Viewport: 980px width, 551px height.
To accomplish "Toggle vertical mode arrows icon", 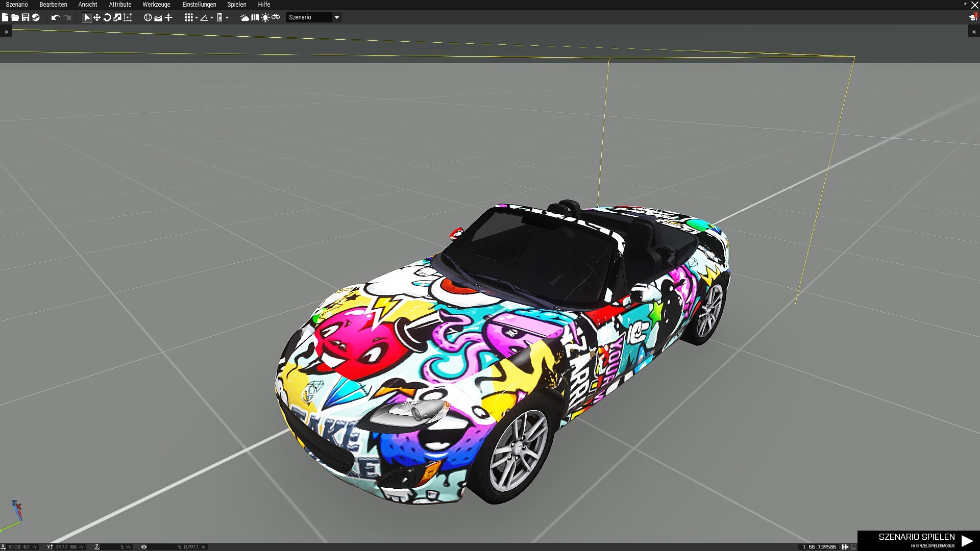I will pos(168,17).
